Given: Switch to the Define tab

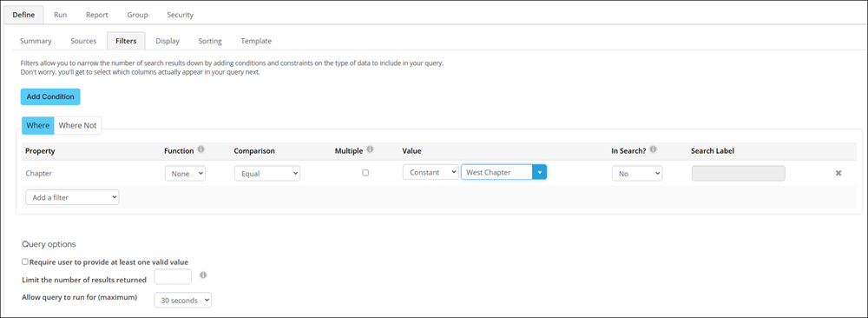Looking at the screenshot, I should pyautogui.click(x=23, y=15).
